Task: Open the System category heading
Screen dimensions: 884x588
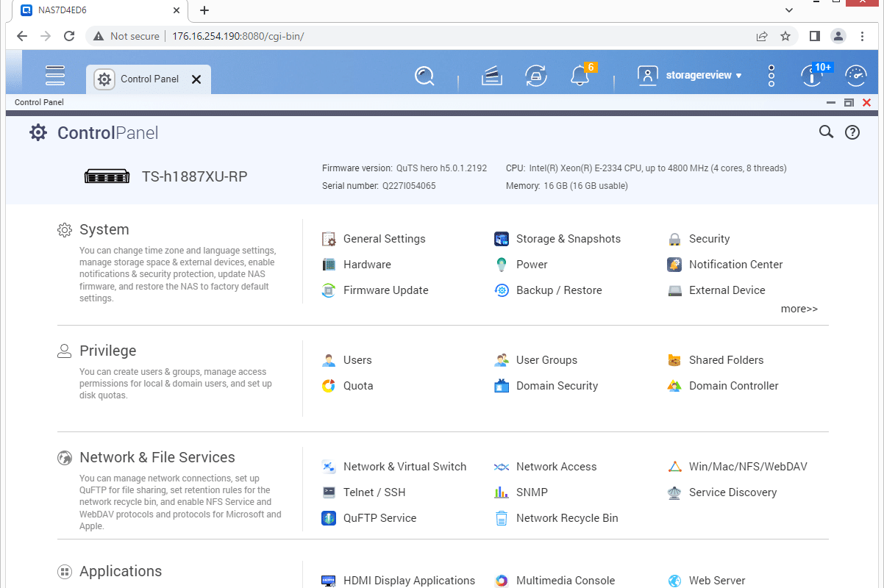Action: (x=104, y=229)
